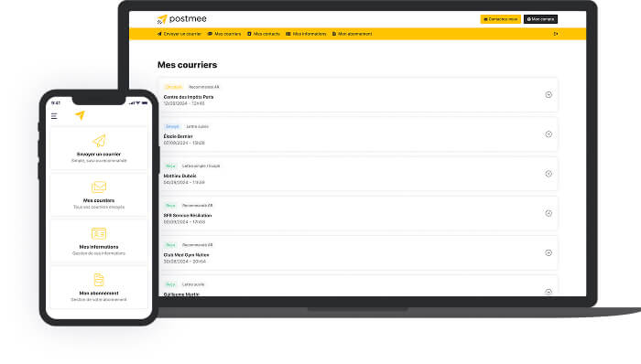Open the arrow icon on Centre des Impôts Paris row
Viewport: 641px width, 364px height.
[x=549, y=95]
